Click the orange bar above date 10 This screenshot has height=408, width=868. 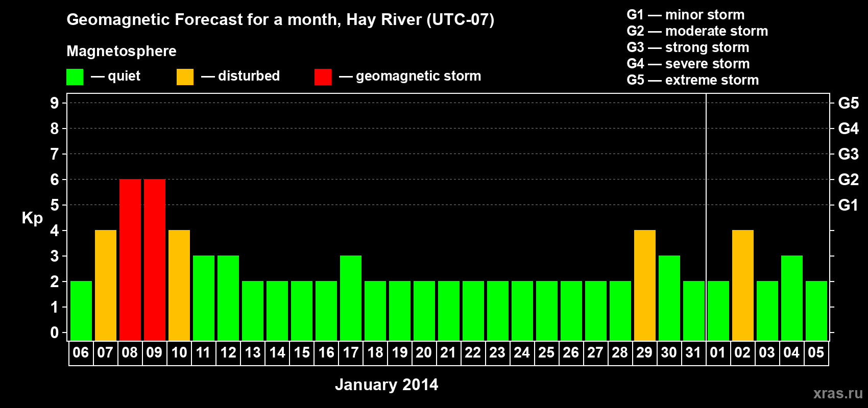click(179, 285)
